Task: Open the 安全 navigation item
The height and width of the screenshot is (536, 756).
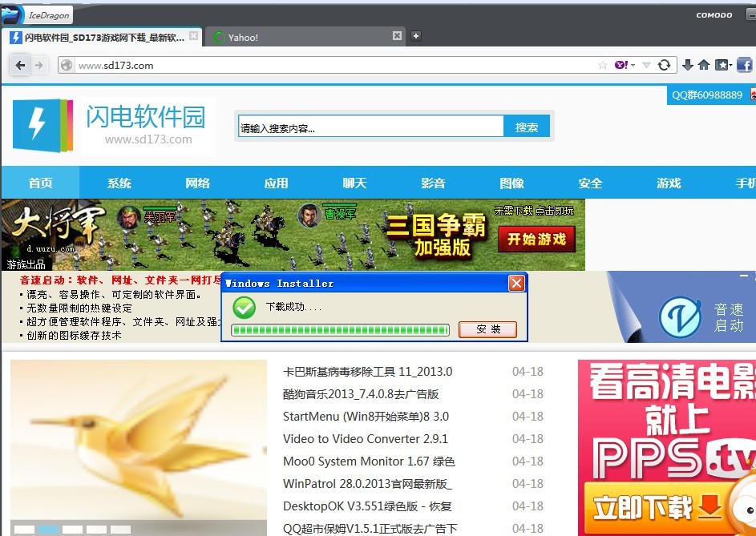Action: tap(591, 183)
